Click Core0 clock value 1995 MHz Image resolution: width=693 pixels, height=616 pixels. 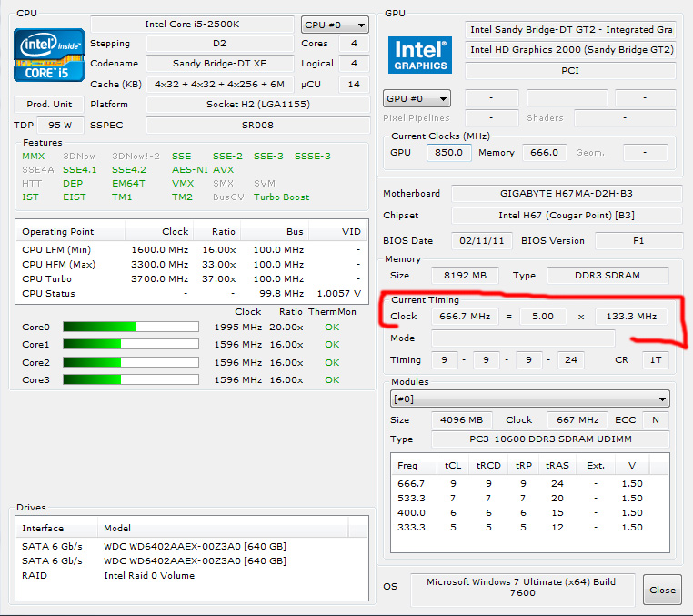point(238,328)
